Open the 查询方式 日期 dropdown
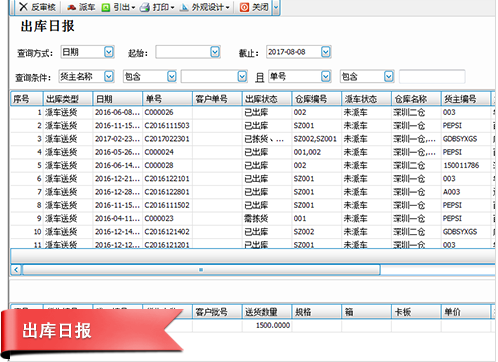Screen dimensions: 498x362 tap(109, 52)
